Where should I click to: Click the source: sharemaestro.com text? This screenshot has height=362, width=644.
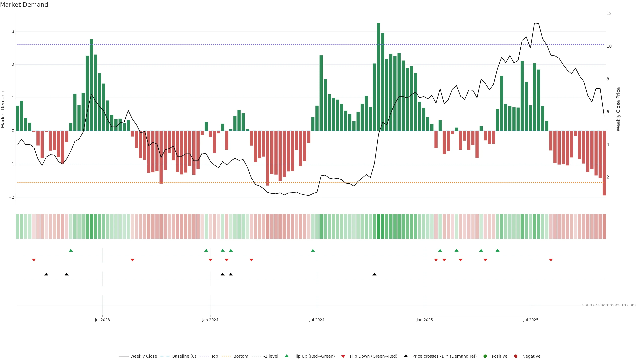[609, 305]
